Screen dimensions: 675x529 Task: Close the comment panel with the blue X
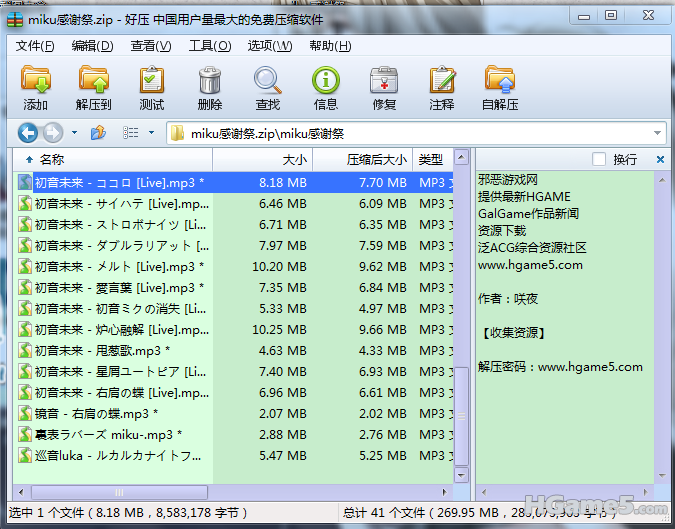point(660,160)
